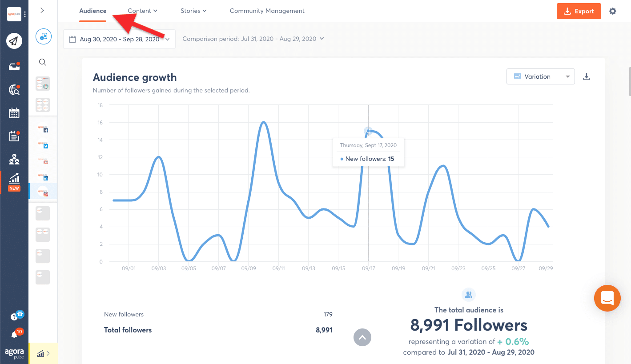
Task: Select the Facebook profile in the list
Action: point(43,128)
